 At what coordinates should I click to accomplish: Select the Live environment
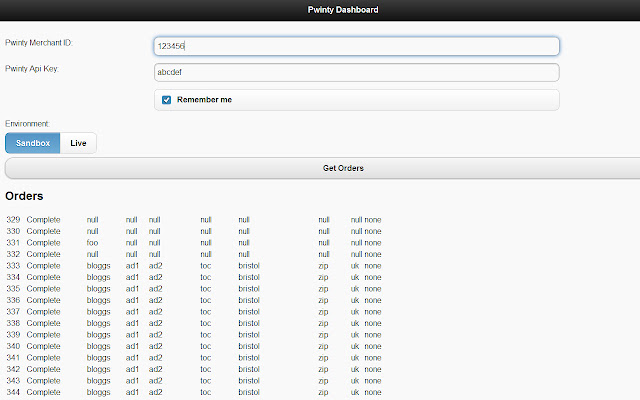[78, 143]
